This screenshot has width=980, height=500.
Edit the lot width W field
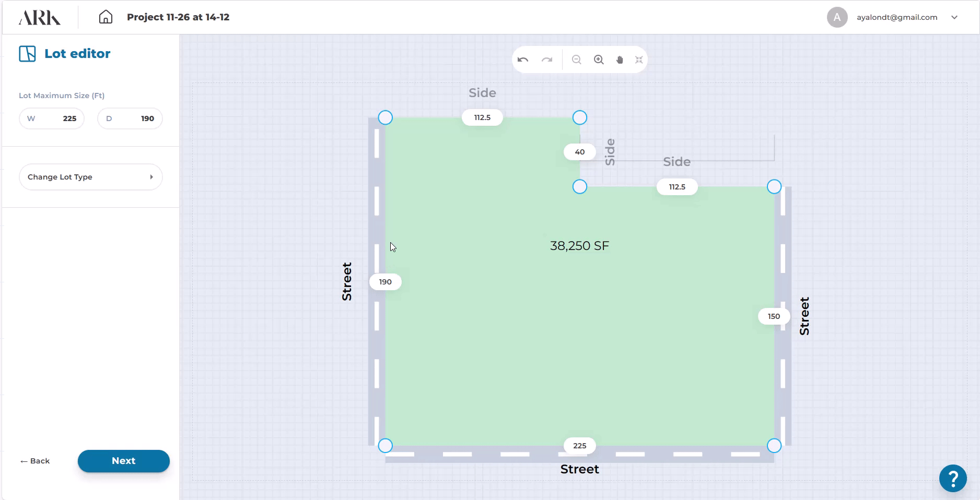tap(52, 118)
